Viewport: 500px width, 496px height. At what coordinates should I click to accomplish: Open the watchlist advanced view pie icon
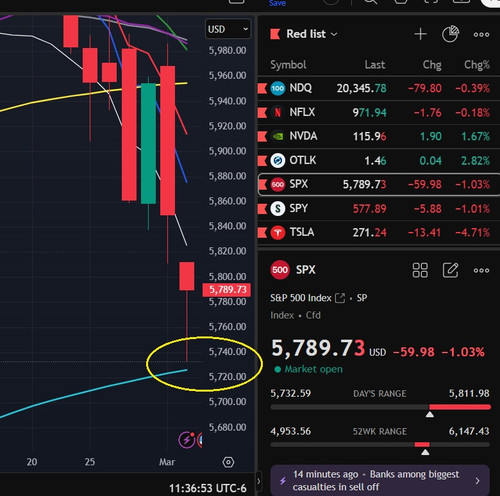(x=450, y=34)
